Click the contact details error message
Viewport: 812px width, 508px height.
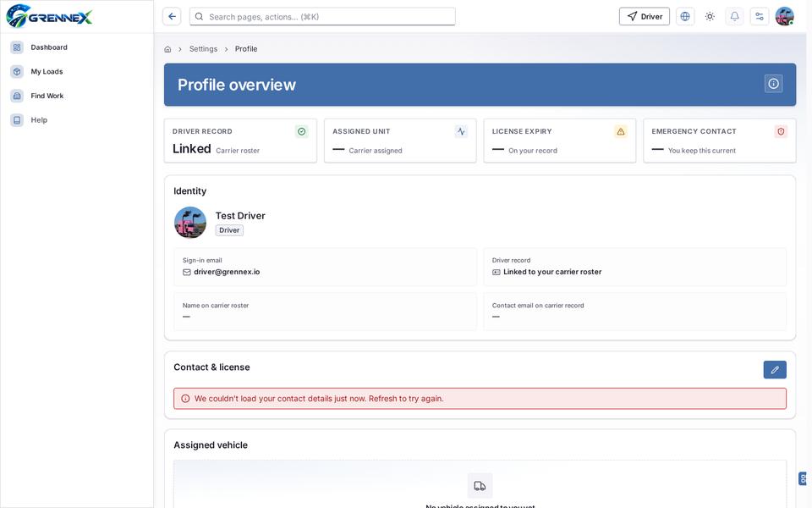(x=480, y=399)
